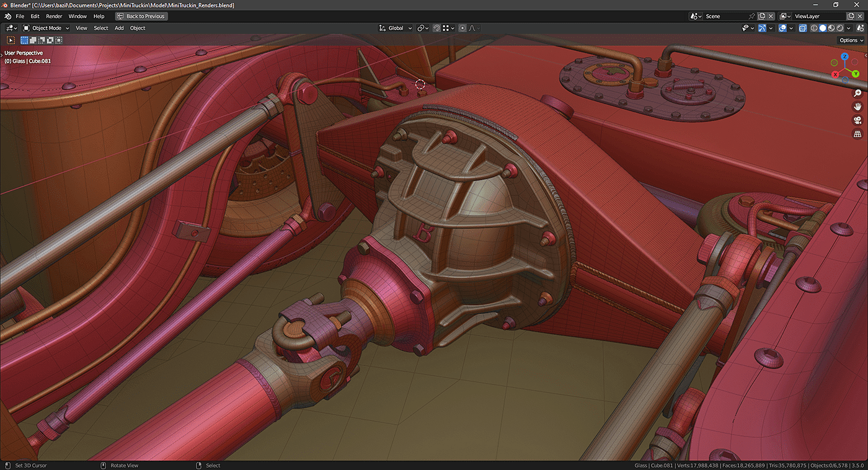Image resolution: width=868 pixels, height=470 pixels.
Task: Click the Back to Previous button
Action: tap(141, 16)
